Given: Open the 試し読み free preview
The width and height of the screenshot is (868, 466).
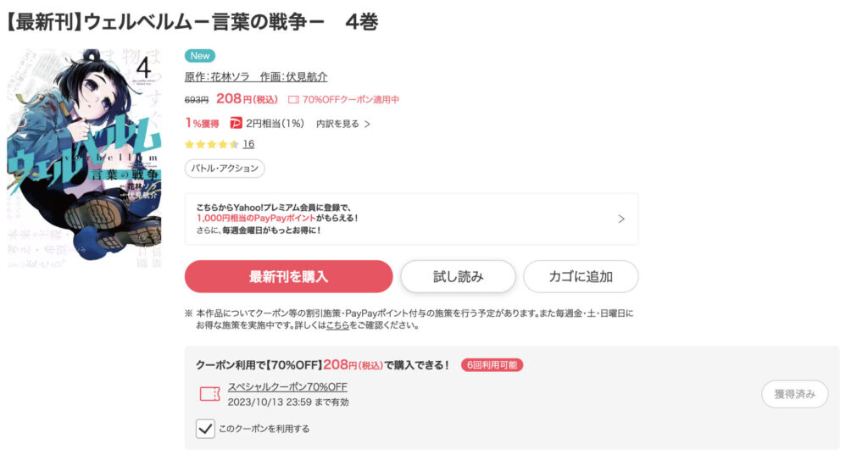Looking at the screenshot, I should tap(458, 276).
